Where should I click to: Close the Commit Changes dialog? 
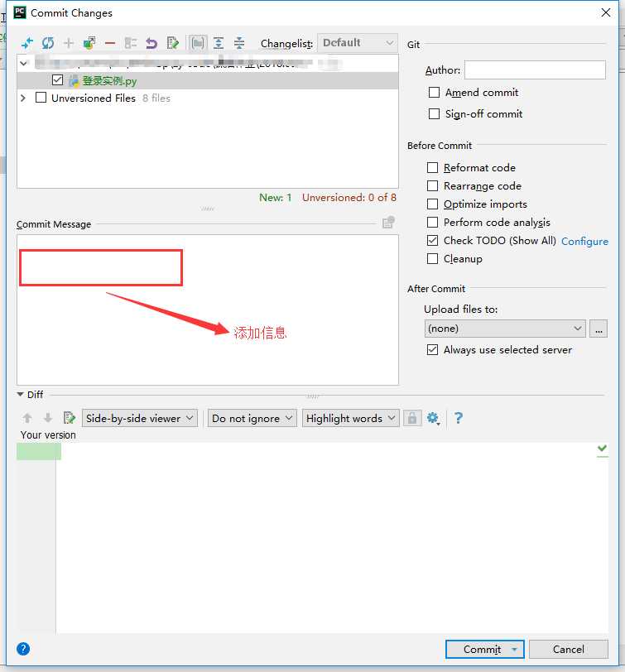tap(606, 12)
